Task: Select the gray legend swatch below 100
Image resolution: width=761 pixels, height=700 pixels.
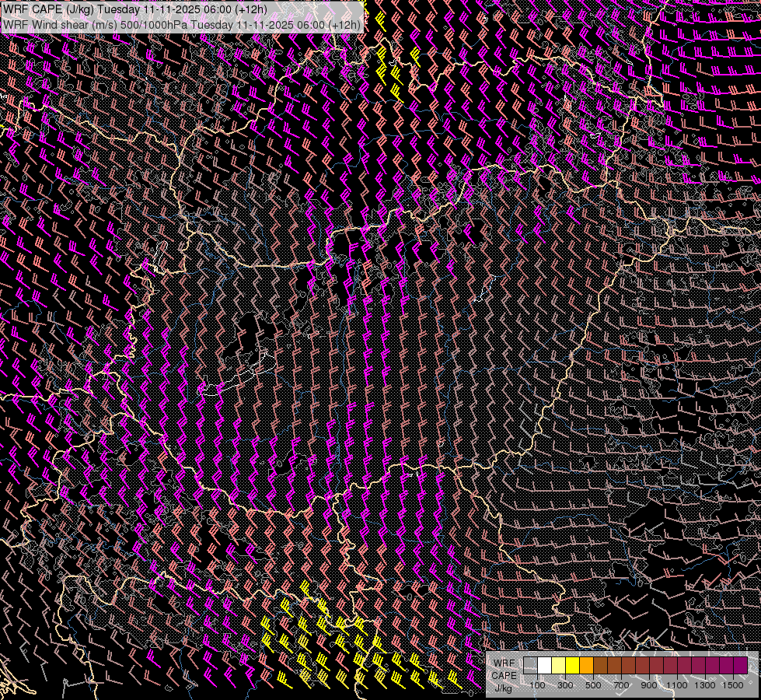Action: (x=530, y=665)
